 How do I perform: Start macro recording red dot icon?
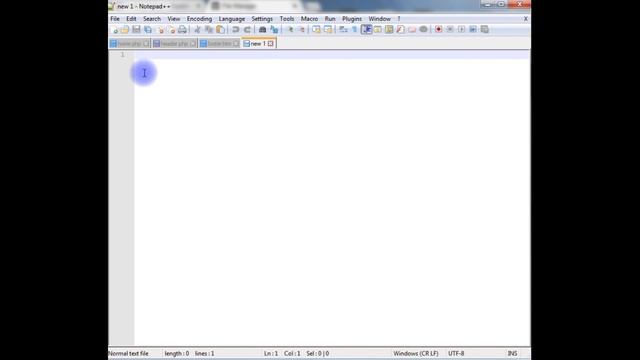438,29
